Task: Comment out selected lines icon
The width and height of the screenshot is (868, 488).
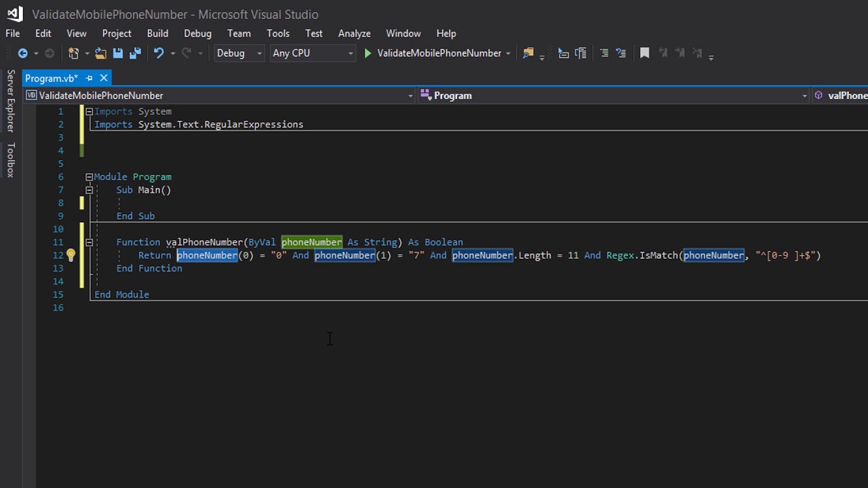Action: coord(604,53)
